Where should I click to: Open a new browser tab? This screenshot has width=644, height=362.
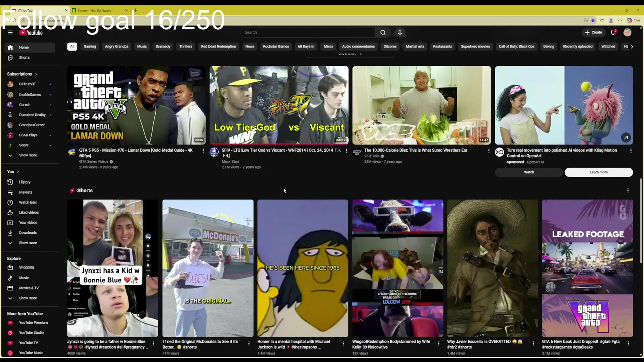coord(135,10)
